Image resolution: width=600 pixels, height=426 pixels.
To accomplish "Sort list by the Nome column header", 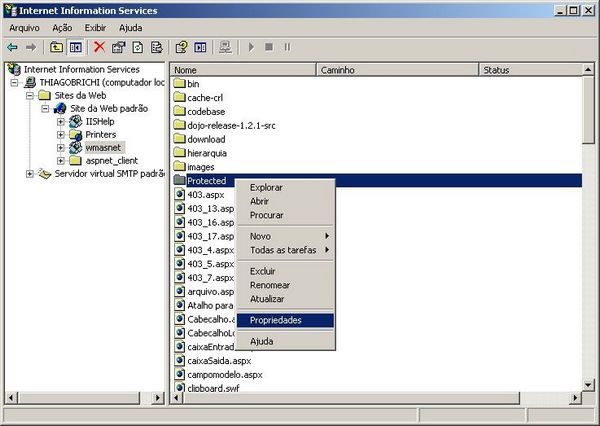I will [x=243, y=70].
